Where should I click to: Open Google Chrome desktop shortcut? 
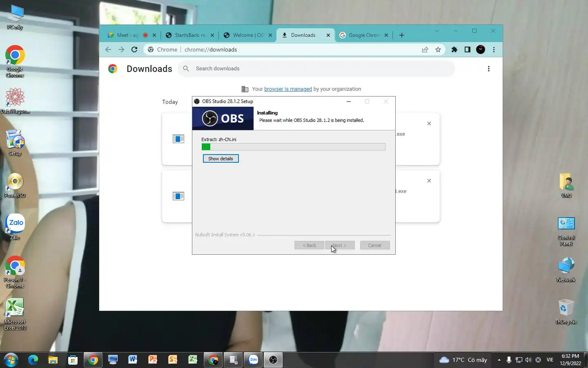coord(15,61)
